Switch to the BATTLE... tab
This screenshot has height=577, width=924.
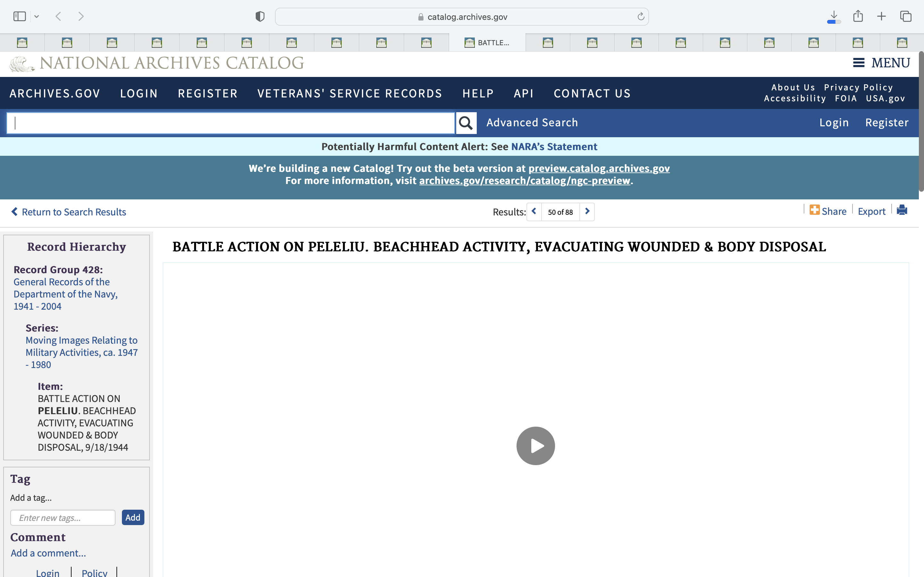[487, 42]
